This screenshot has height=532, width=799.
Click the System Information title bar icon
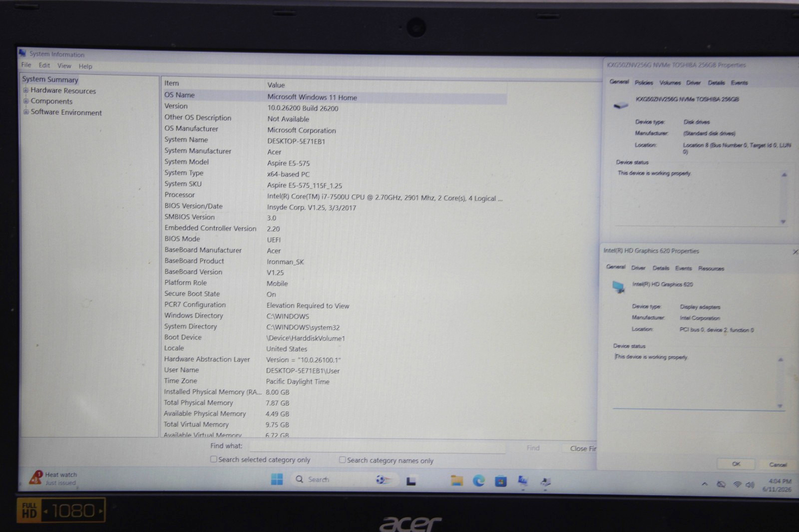click(22, 53)
